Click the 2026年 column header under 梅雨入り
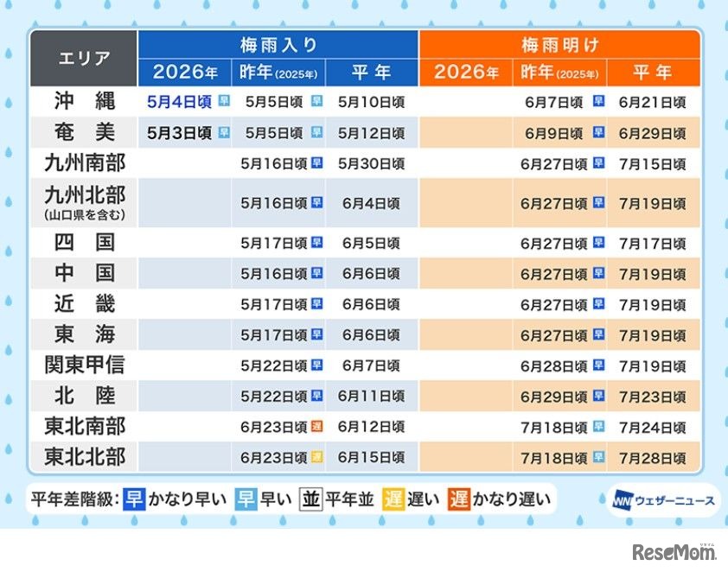 (x=185, y=73)
